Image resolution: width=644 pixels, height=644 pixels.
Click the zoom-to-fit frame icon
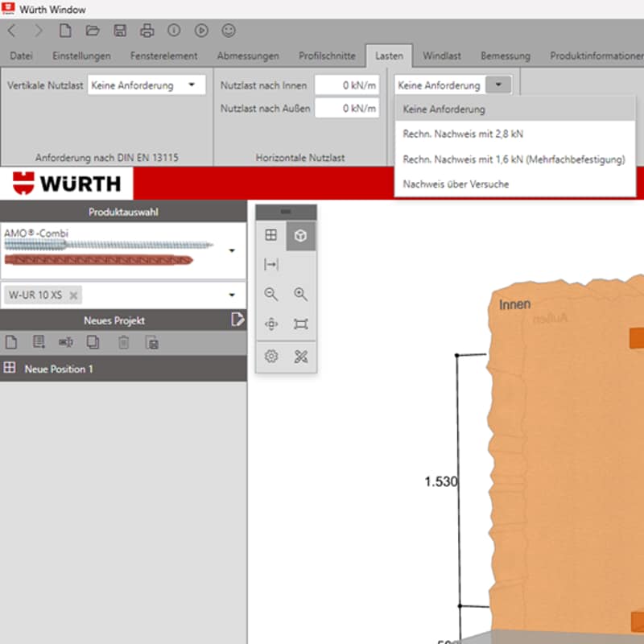(x=300, y=324)
